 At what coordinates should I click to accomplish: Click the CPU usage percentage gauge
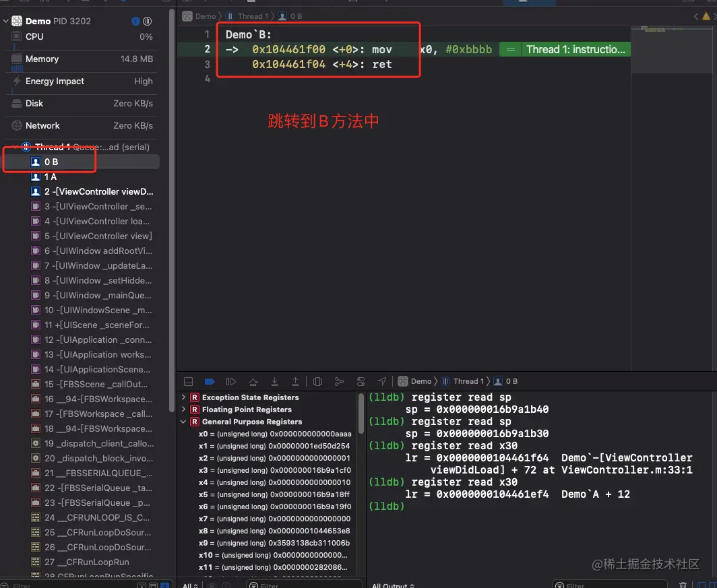(x=81, y=36)
